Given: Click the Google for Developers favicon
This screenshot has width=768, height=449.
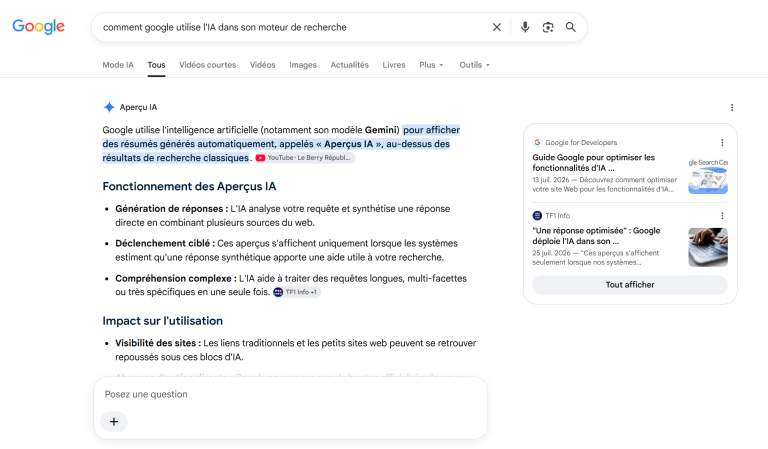Looking at the screenshot, I should [x=537, y=142].
